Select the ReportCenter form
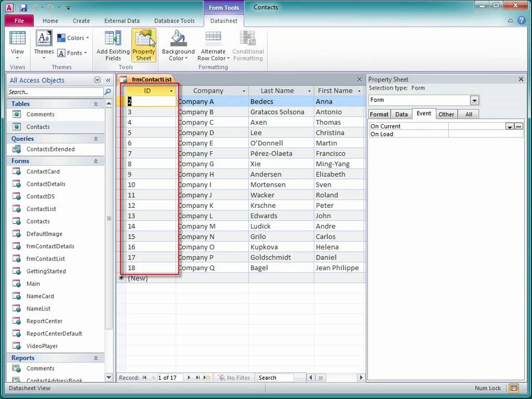 coord(55,321)
